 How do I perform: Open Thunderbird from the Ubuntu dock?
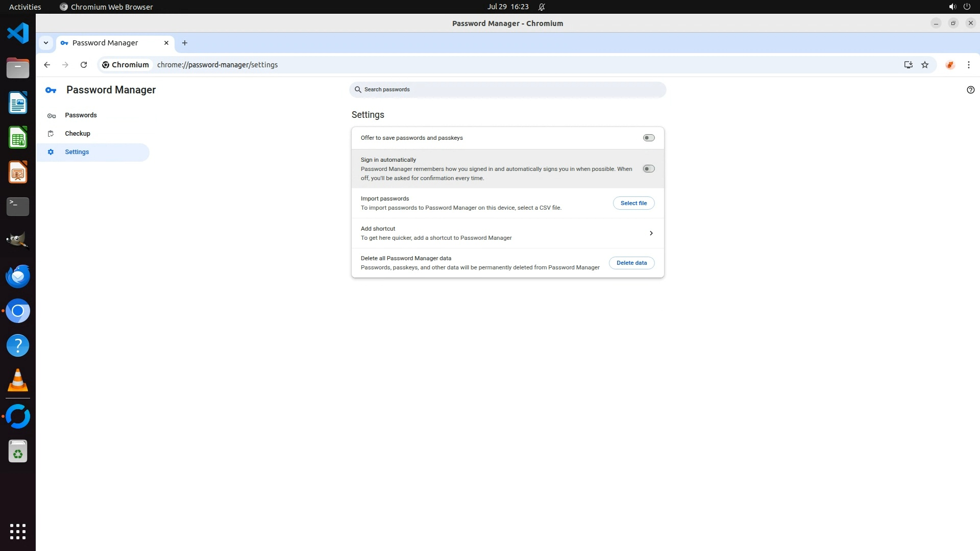point(18,276)
